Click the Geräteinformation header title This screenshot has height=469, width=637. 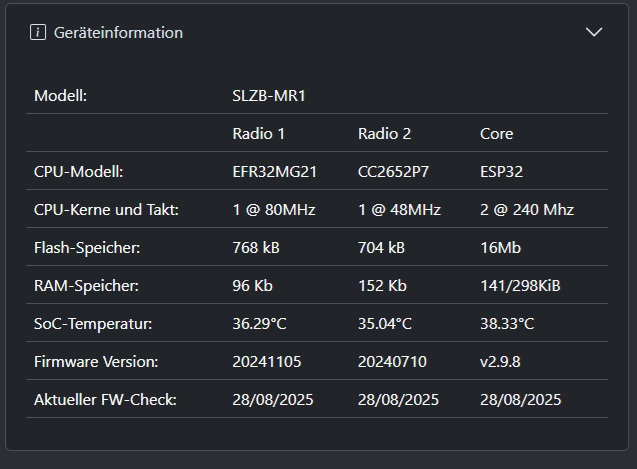coord(118,33)
